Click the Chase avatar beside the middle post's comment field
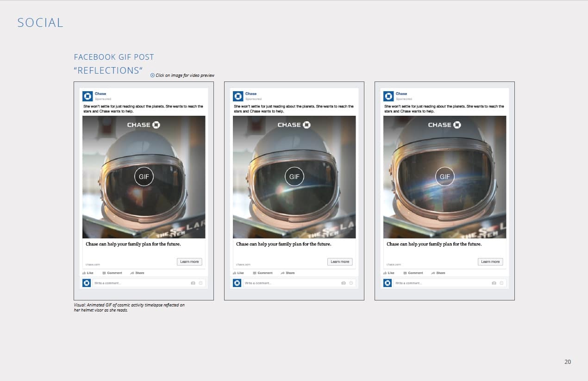 coord(237,283)
